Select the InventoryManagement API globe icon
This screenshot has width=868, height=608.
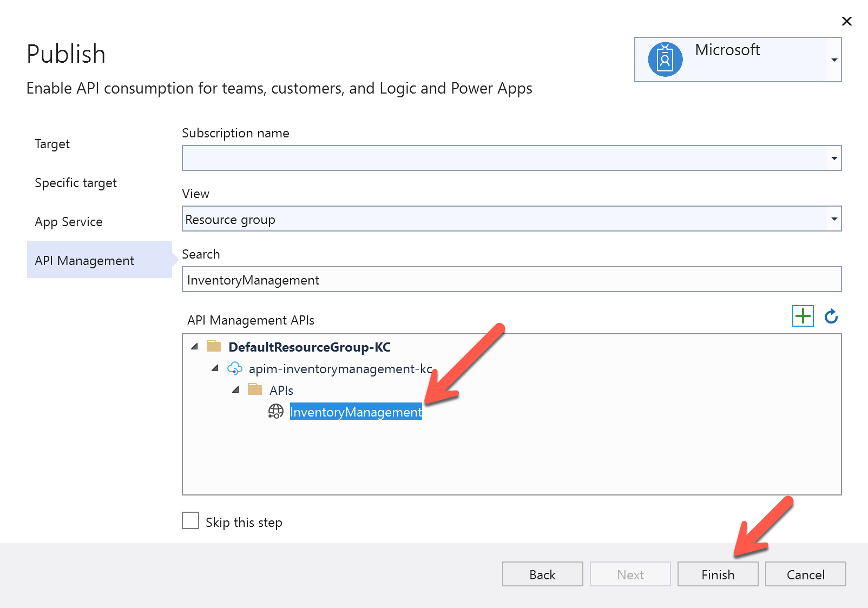(x=276, y=411)
